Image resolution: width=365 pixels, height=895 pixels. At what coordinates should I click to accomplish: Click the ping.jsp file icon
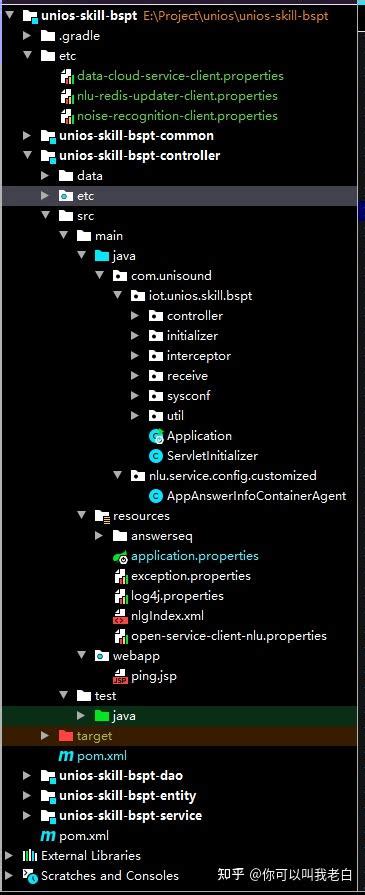(121, 676)
